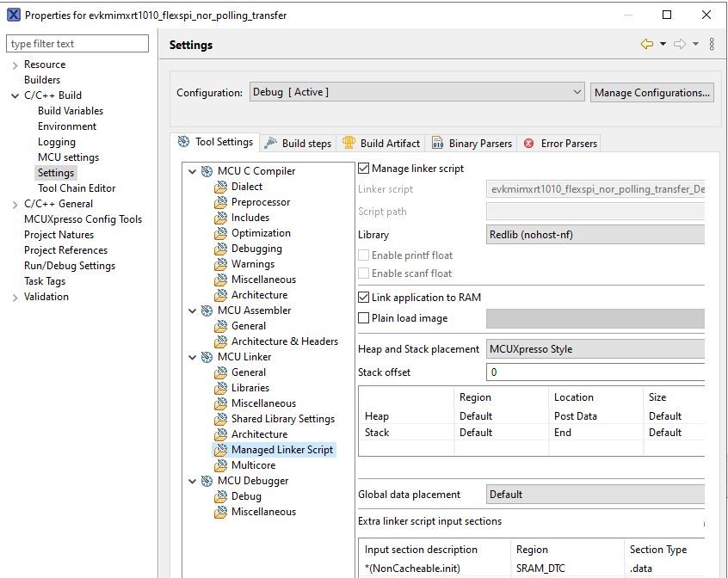The height and width of the screenshot is (578, 728).
Task: Open the Error Parsers tab
Action: tap(560, 144)
